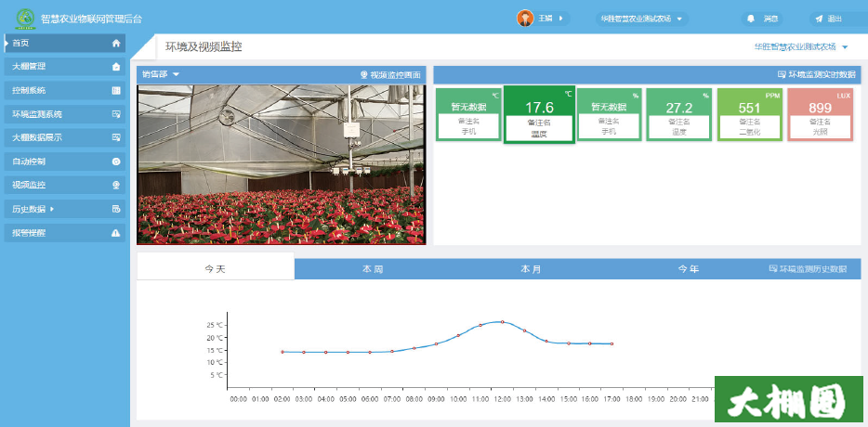Expand the 历史数据 sidebar submenu
This screenshot has width=868, height=427.
65,209
